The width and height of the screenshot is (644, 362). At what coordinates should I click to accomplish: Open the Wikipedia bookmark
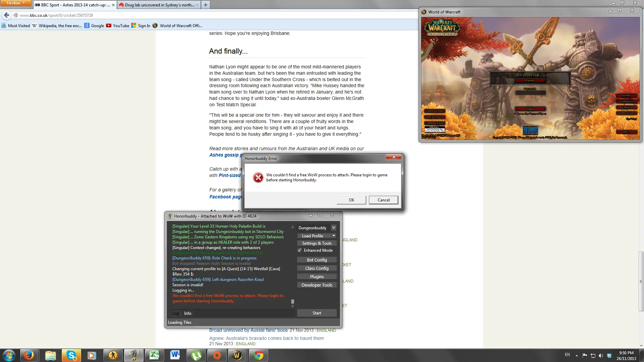click(x=57, y=25)
